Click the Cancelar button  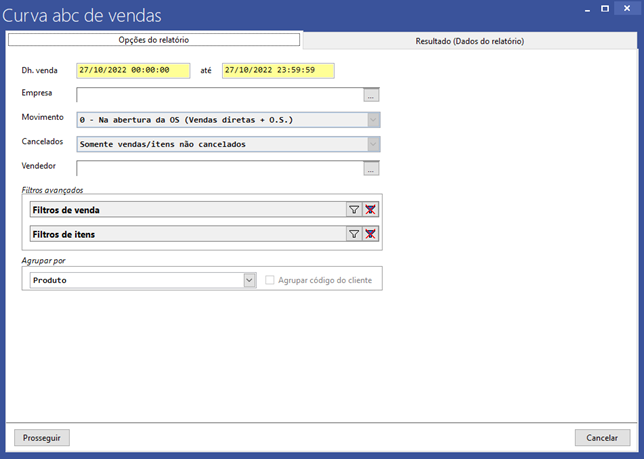point(602,438)
